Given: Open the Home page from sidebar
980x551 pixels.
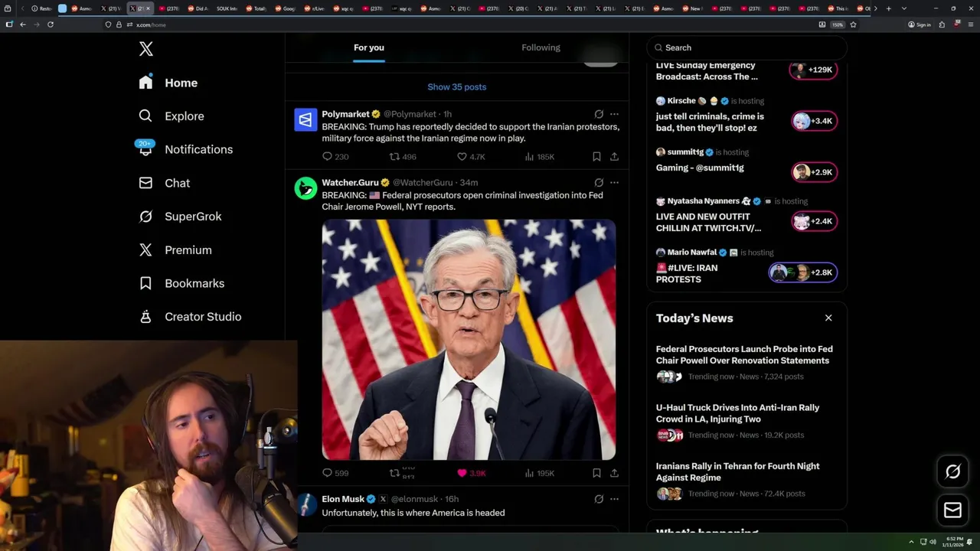Looking at the screenshot, I should pos(168,83).
